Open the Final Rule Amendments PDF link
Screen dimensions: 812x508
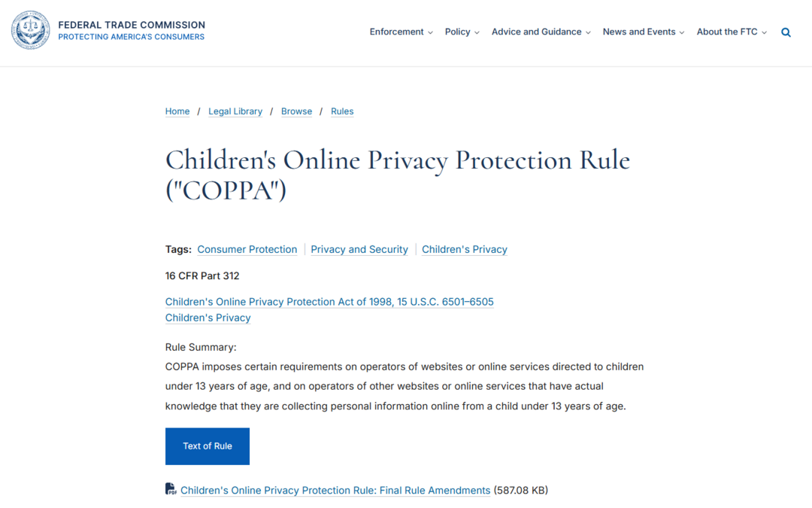(x=335, y=491)
